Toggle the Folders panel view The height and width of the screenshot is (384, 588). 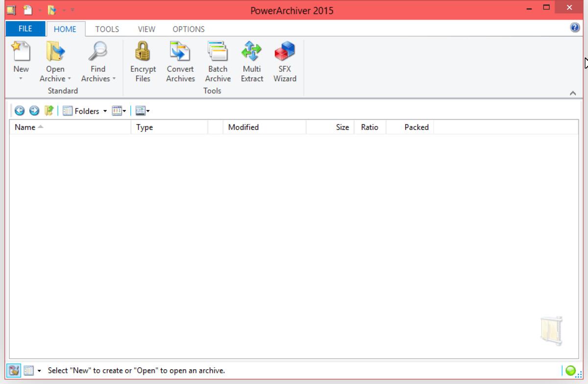click(x=84, y=110)
